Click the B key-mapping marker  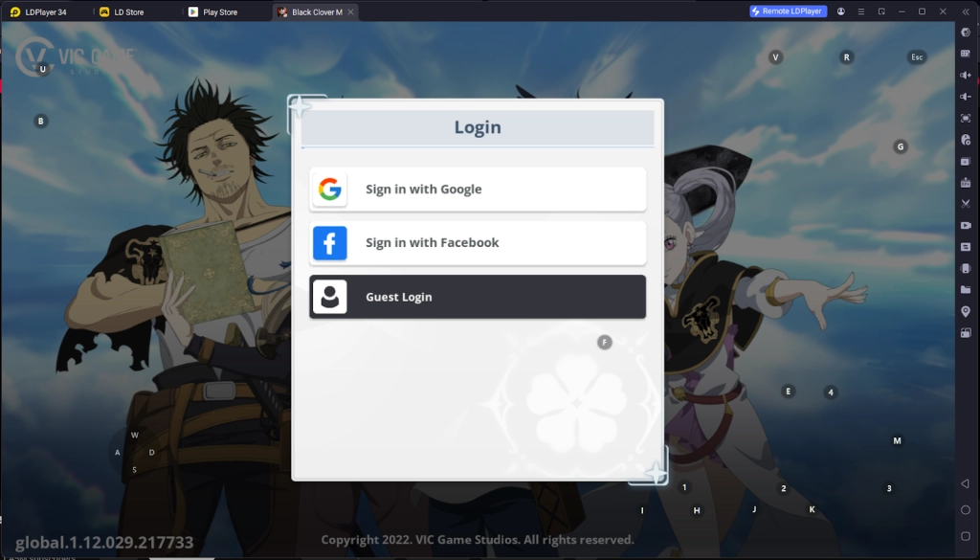(40, 122)
